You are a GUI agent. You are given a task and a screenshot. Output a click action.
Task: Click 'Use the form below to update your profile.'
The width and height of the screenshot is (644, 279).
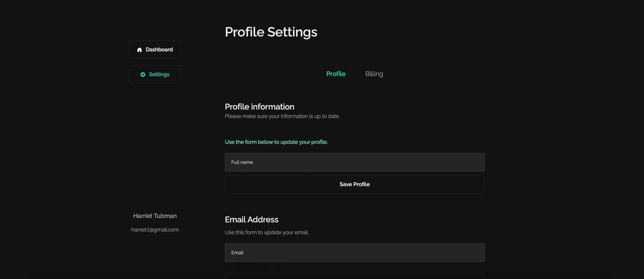276,142
